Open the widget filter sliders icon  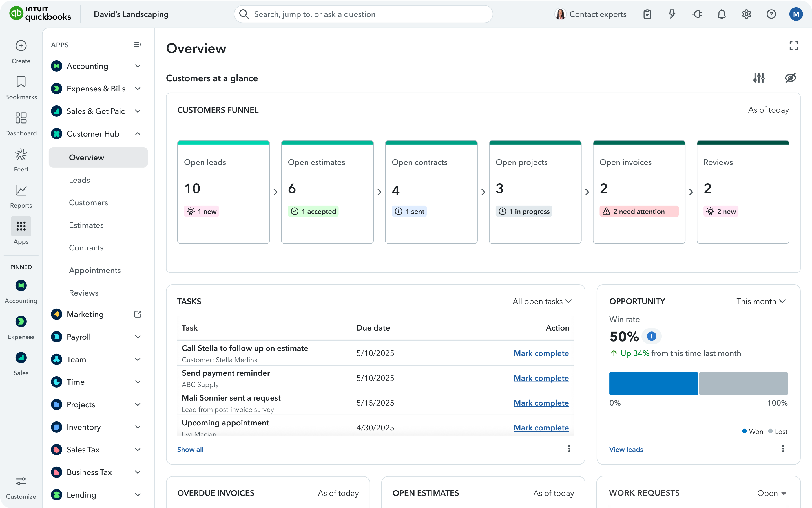[759, 78]
